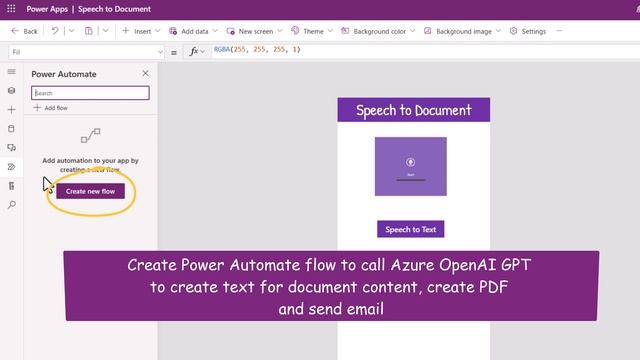Expand the Add data chevron
640x360 pixels.
[x=215, y=31]
